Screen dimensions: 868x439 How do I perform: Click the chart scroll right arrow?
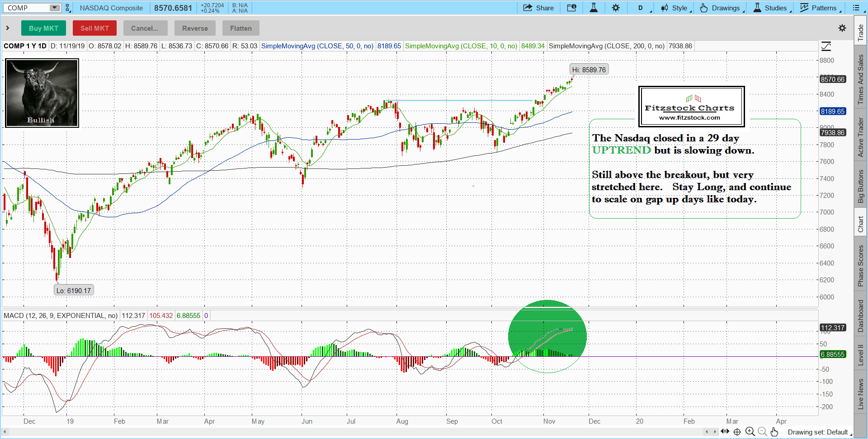(715, 432)
